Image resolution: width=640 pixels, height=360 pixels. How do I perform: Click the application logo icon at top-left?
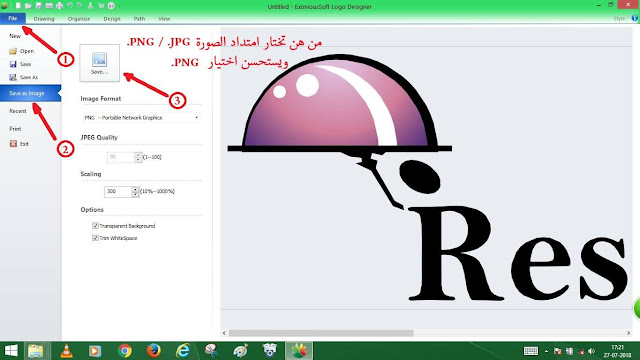pyautogui.click(x=5, y=5)
